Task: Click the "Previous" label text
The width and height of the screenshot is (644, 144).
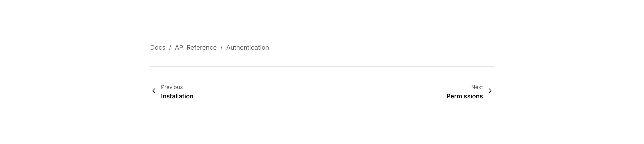Action: tap(172, 87)
